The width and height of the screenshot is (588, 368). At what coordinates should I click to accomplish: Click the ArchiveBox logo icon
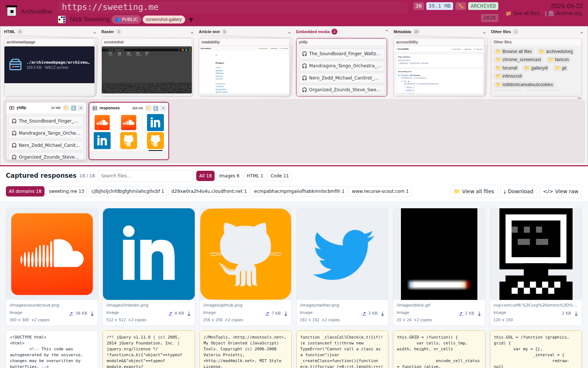coord(12,11)
